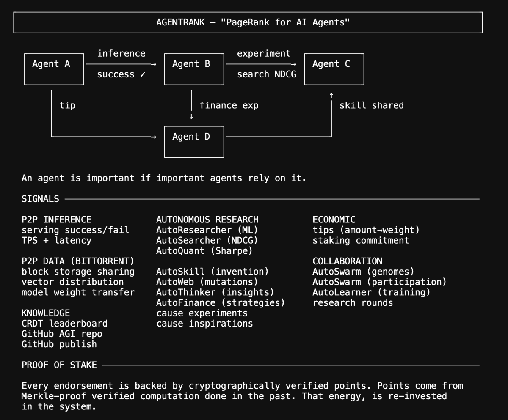Image resolution: width=508 pixels, height=420 pixels.
Task: Click 'staking commitment' line
Action: (x=361, y=240)
